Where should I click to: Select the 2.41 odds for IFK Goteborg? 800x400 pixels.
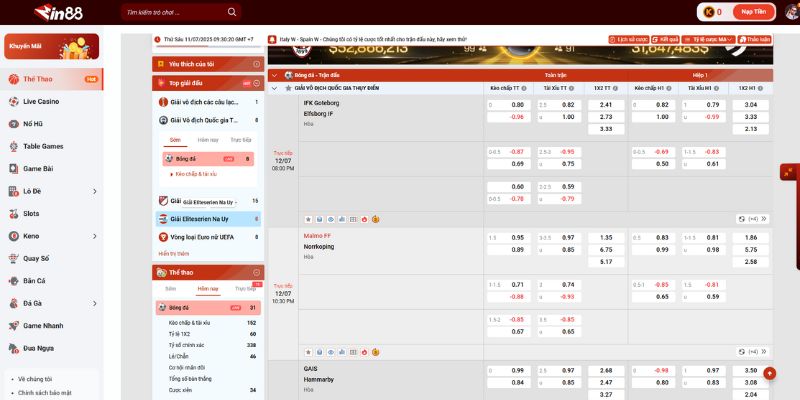coord(605,104)
